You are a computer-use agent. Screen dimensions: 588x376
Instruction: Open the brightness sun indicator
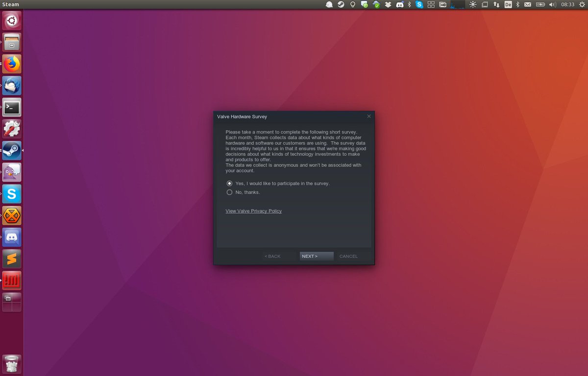[x=472, y=4]
